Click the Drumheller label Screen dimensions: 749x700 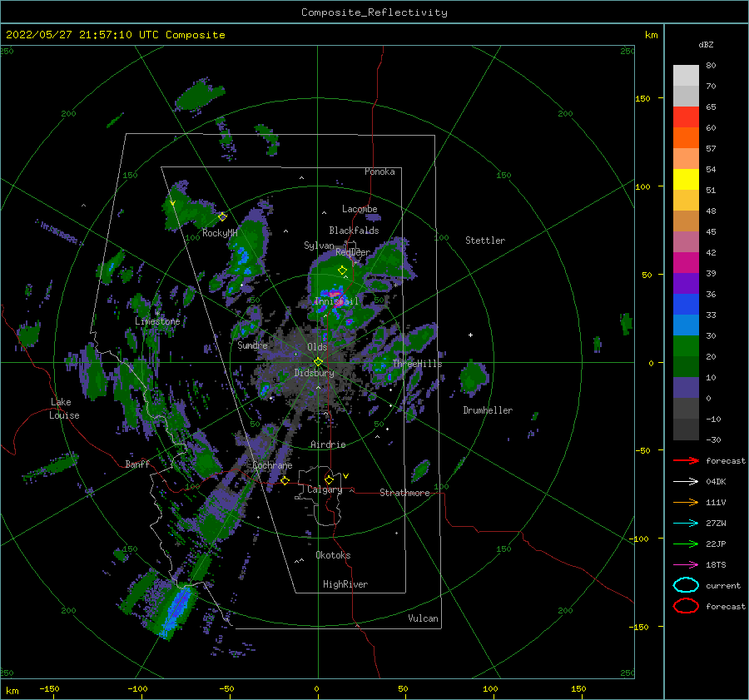point(488,410)
